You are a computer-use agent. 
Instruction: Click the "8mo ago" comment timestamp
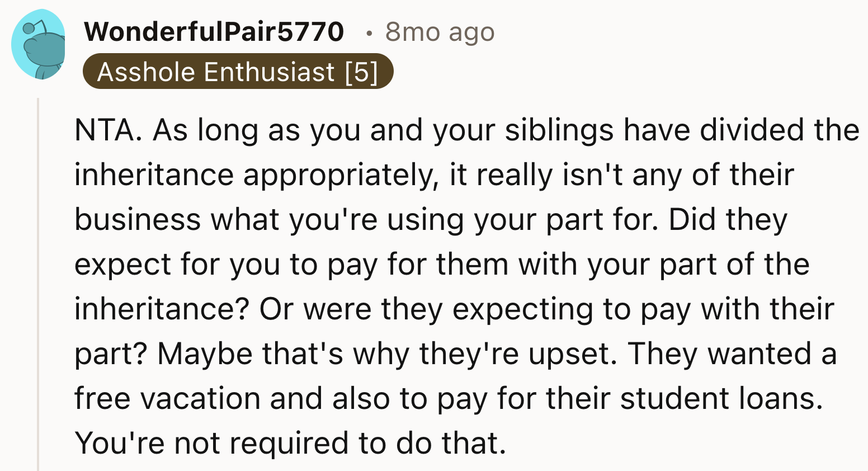coord(440,32)
